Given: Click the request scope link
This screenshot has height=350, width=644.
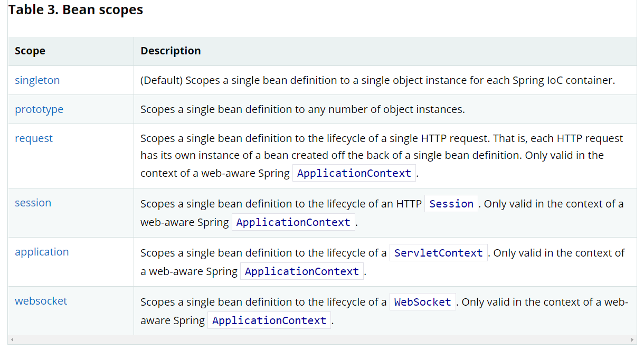Looking at the screenshot, I should [34, 138].
